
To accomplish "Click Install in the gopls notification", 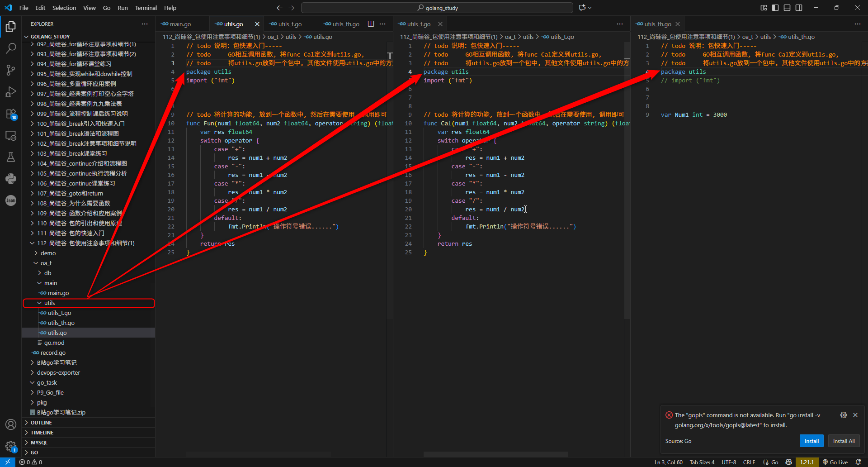I will click(x=811, y=441).
